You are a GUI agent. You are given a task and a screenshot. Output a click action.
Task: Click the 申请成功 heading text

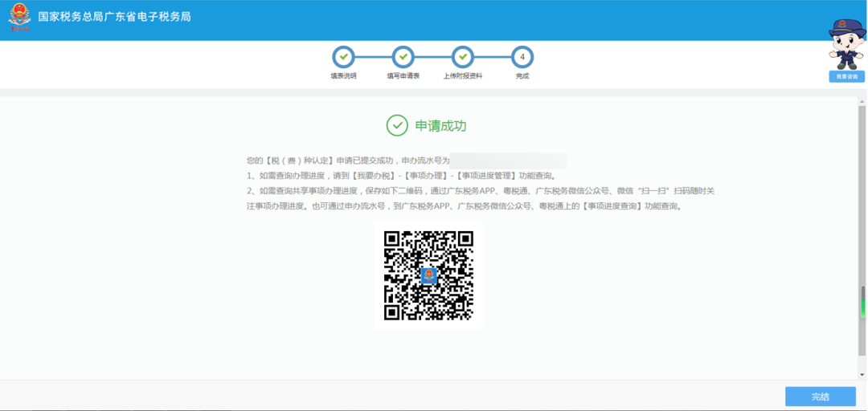tap(440, 126)
